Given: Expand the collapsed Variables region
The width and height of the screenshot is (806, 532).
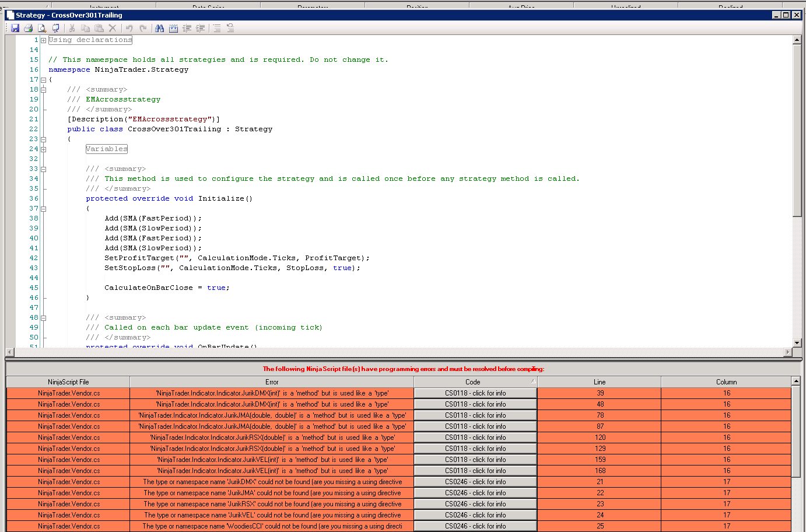Looking at the screenshot, I should pos(43,149).
